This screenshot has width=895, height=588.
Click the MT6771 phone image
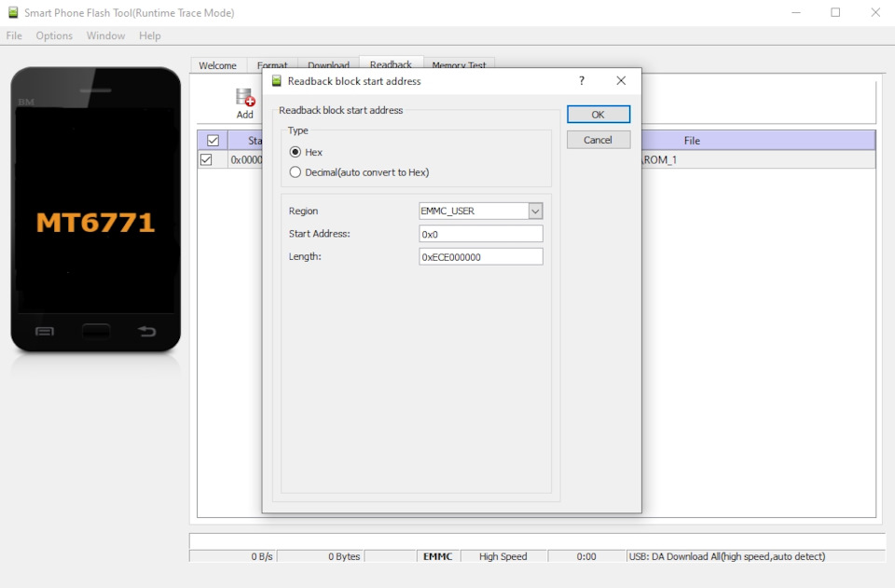[x=96, y=210]
